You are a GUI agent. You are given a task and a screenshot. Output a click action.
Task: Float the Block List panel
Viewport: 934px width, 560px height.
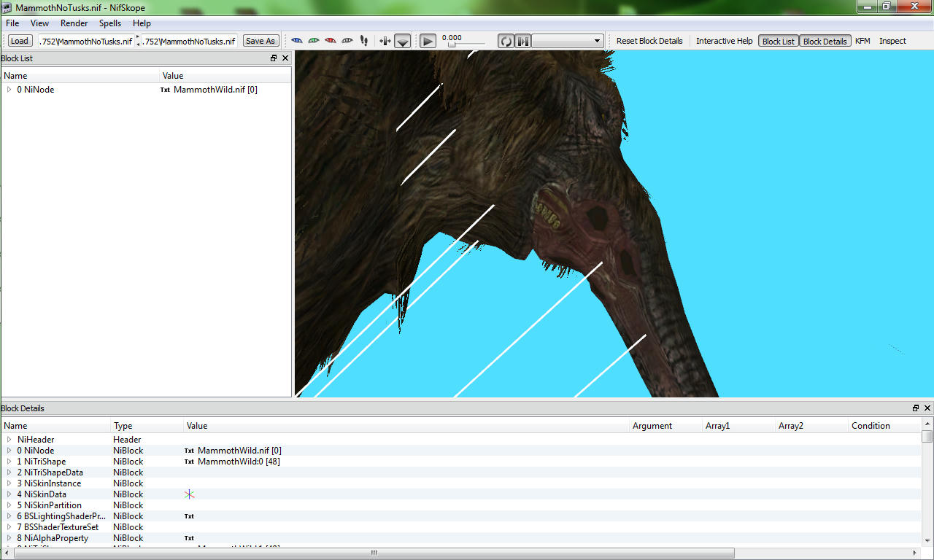point(274,58)
